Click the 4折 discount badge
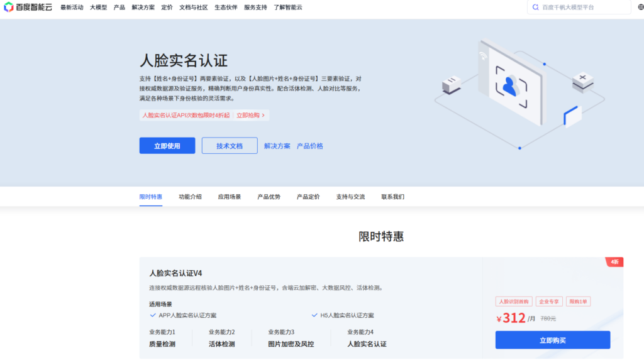Viewport: 644px width, 360px height. tap(614, 262)
